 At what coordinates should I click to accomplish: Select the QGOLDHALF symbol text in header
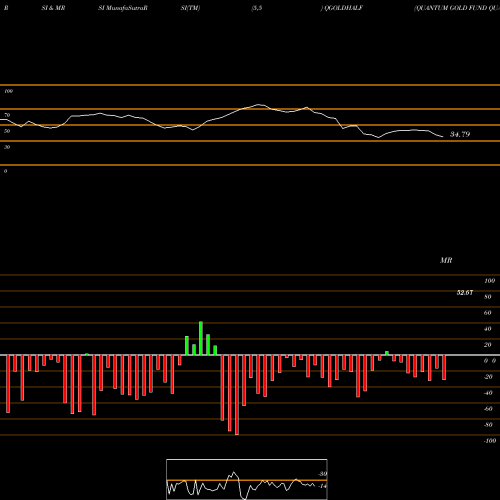pyautogui.click(x=343, y=8)
